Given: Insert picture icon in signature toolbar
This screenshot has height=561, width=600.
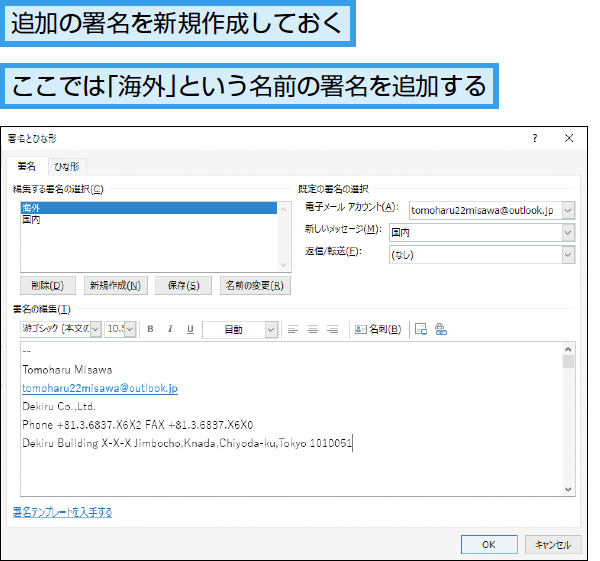Looking at the screenshot, I should coord(421,329).
